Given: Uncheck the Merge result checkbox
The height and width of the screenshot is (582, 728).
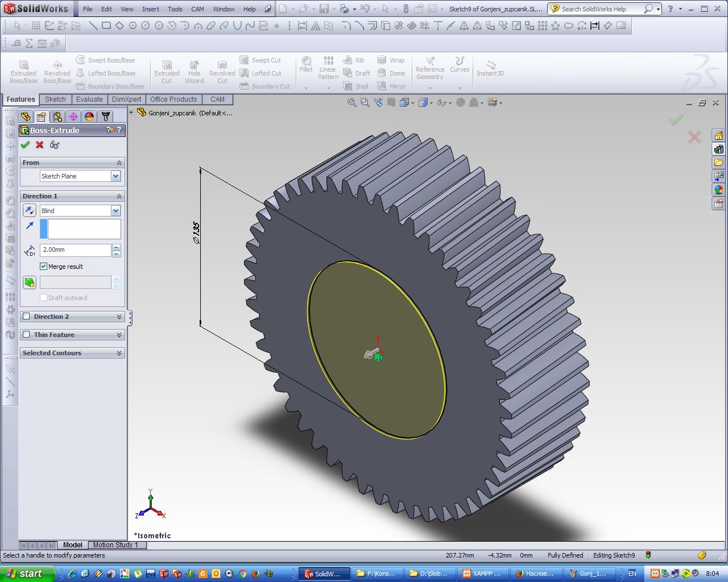Looking at the screenshot, I should [43, 267].
